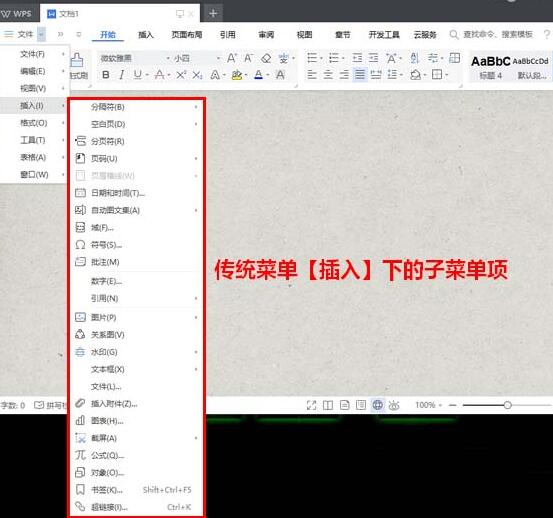
Task: Click the bulleted list icon
Action: coord(312,57)
